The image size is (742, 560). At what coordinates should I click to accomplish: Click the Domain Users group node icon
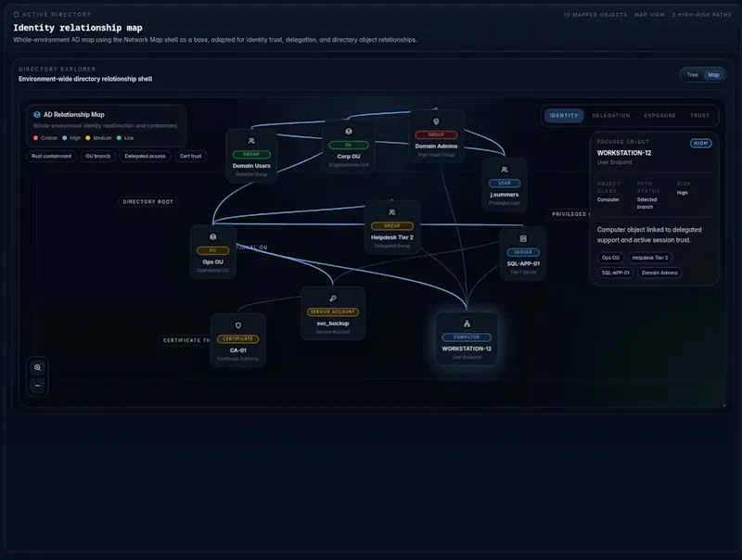click(251, 141)
